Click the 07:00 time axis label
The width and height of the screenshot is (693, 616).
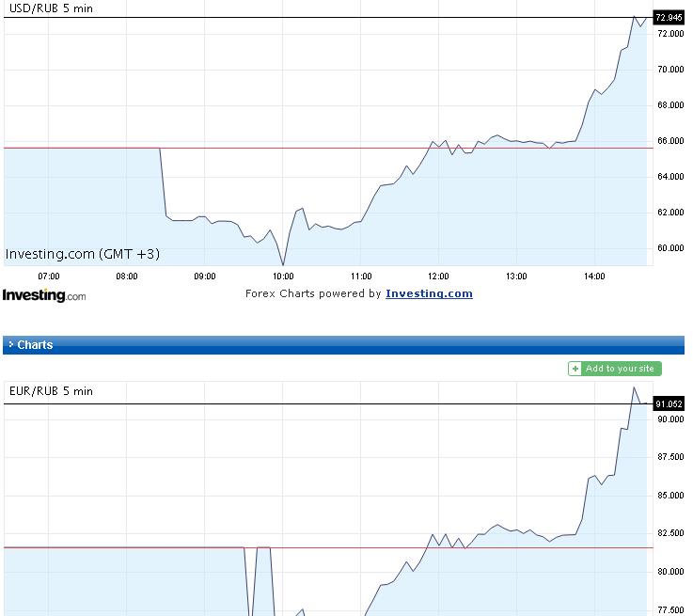click(49, 276)
